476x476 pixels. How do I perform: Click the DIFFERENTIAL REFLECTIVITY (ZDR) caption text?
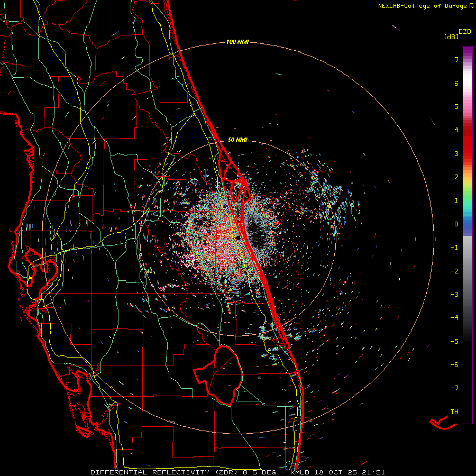click(164, 472)
